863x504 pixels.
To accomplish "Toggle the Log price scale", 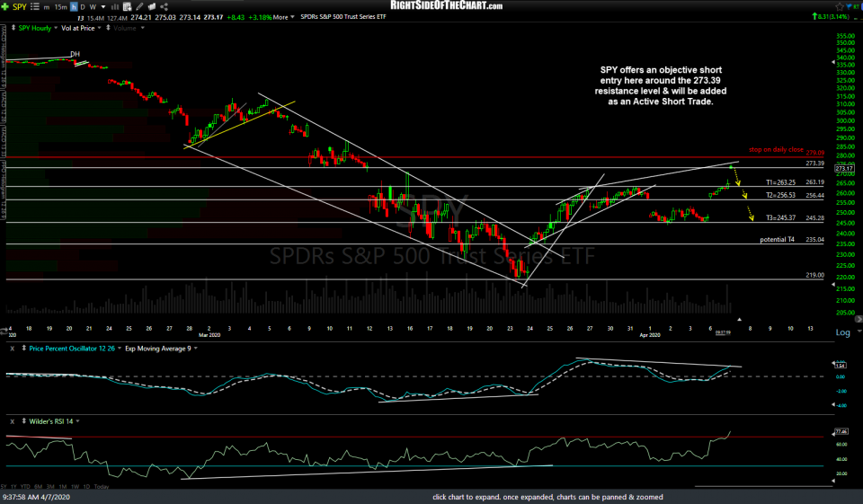I will [842, 332].
